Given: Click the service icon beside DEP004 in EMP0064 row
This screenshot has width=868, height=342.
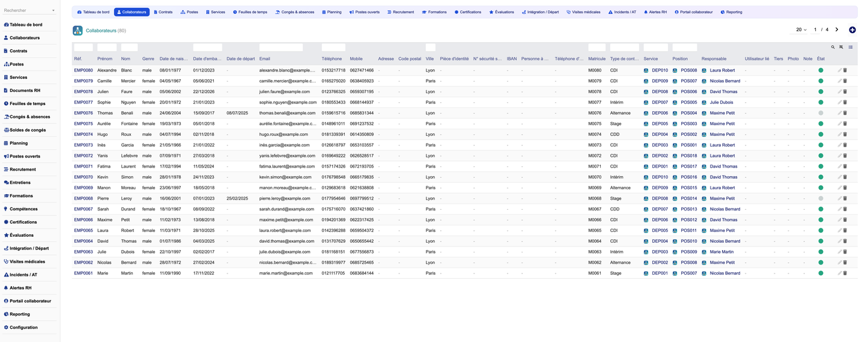Looking at the screenshot, I should [646, 241].
